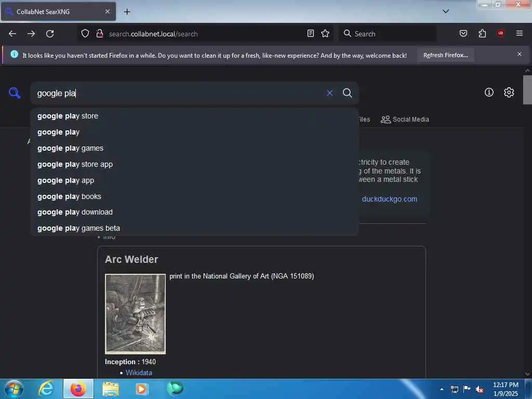The image size is (532, 399).
Task: Click the muted volume tray icon
Action: coord(480,390)
